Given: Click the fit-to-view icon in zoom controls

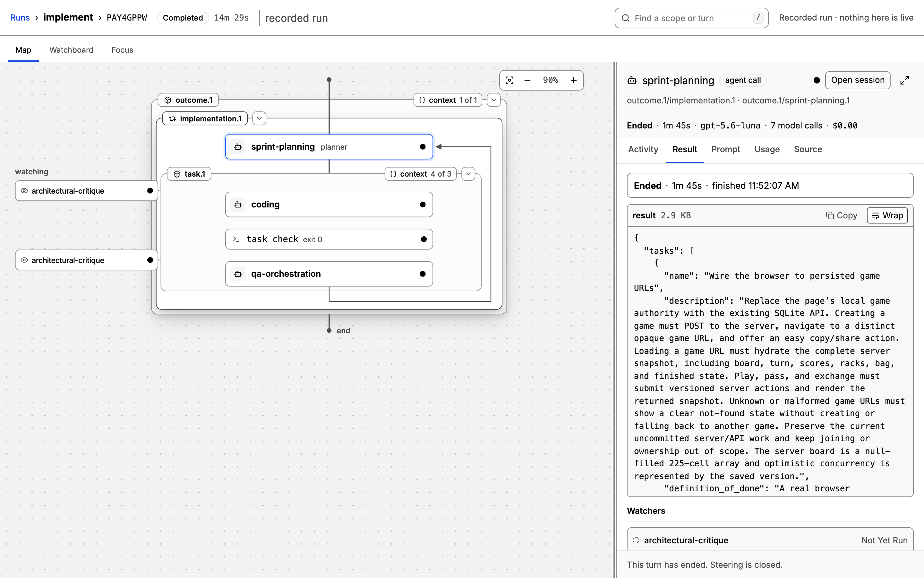Looking at the screenshot, I should [509, 80].
